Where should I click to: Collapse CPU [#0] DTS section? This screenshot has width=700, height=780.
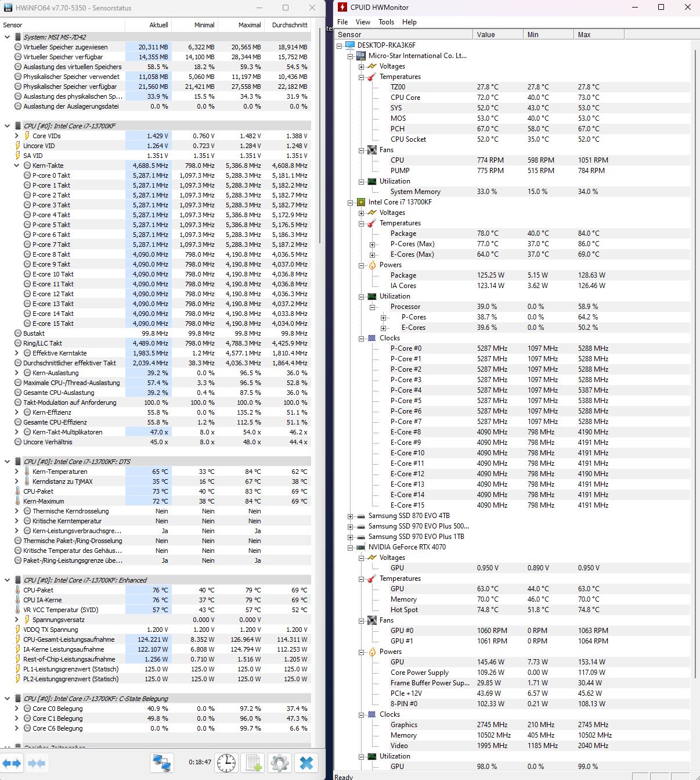tap(8, 462)
